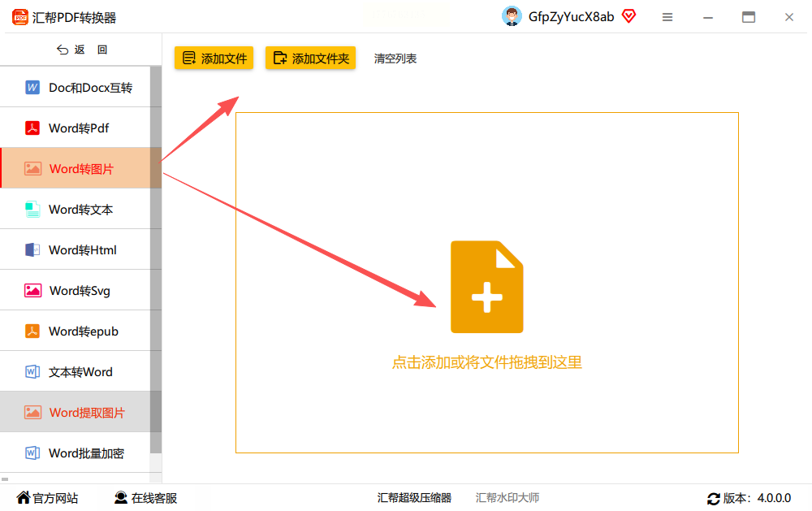The height and width of the screenshot is (511, 812).
Task: Select the Word转Svg picture icon
Action: click(32, 291)
